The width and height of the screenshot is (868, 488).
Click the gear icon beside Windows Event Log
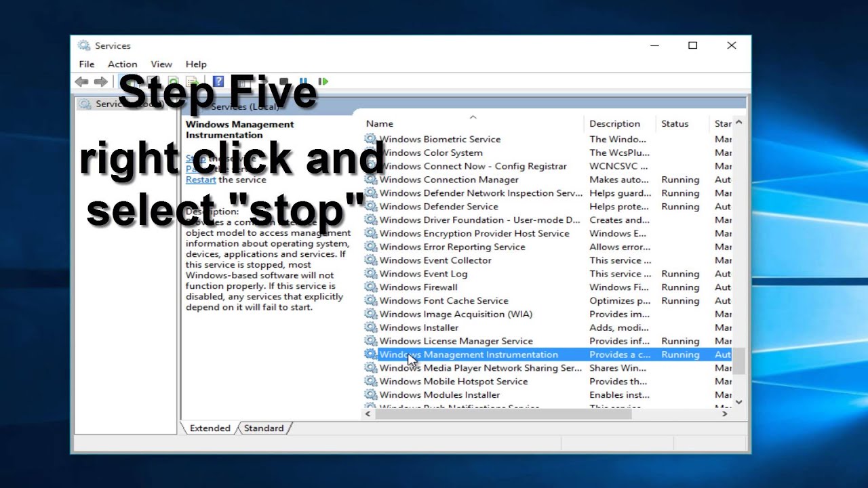[370, 274]
